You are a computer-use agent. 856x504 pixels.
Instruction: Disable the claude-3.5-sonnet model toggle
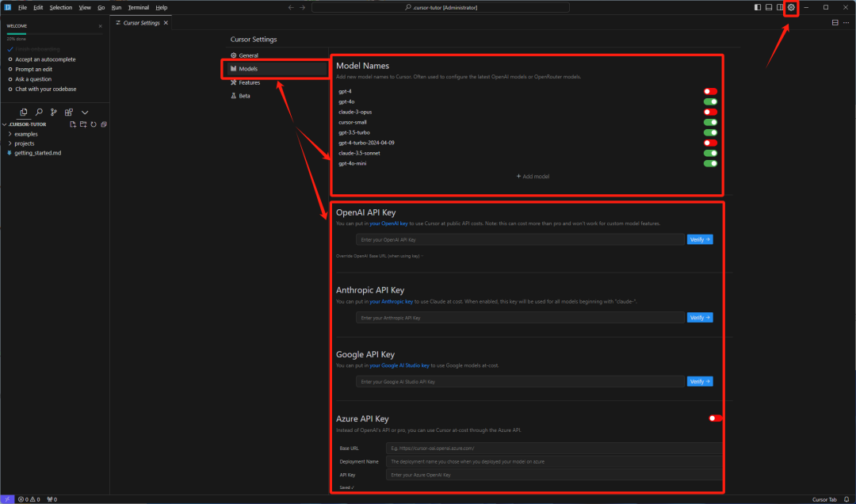click(710, 153)
